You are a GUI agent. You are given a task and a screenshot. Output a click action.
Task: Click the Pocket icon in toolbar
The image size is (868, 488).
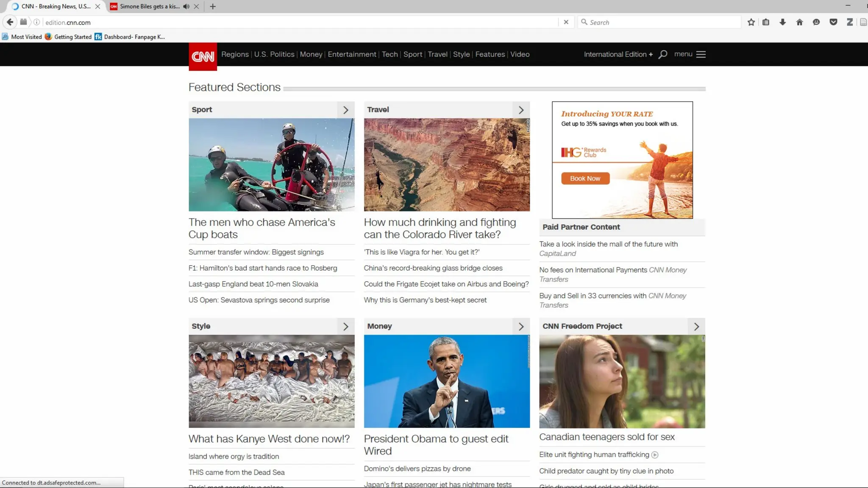833,22
